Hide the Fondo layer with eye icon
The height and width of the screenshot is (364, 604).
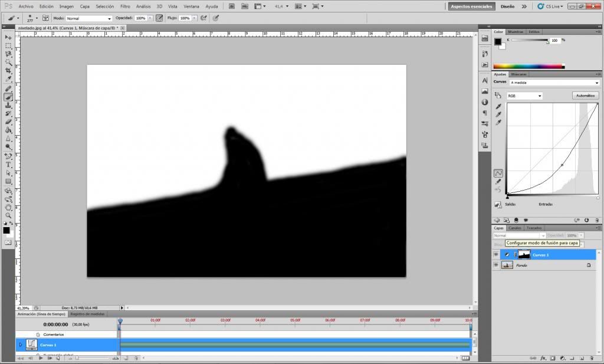(495, 265)
